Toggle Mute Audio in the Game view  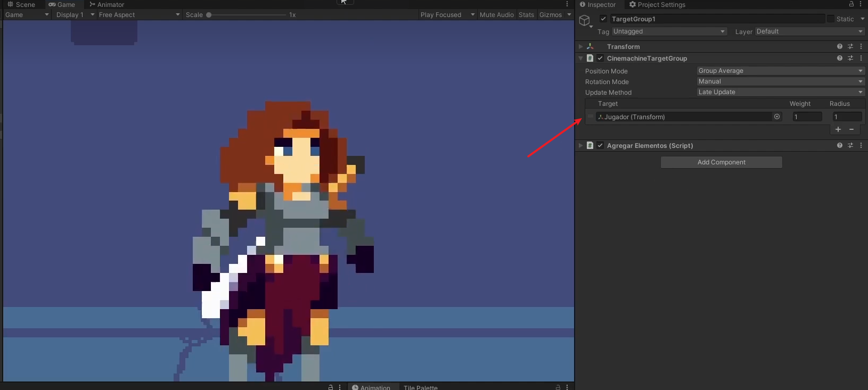click(x=497, y=15)
